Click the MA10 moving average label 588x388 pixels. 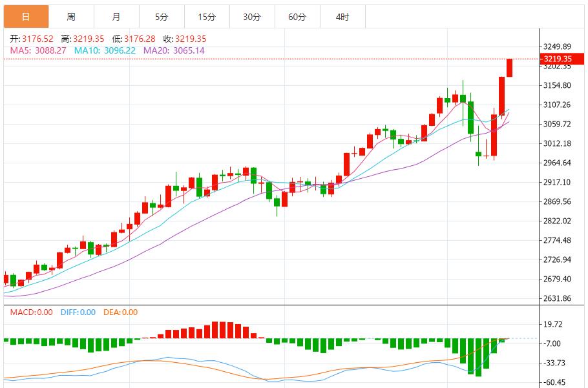tap(104, 50)
